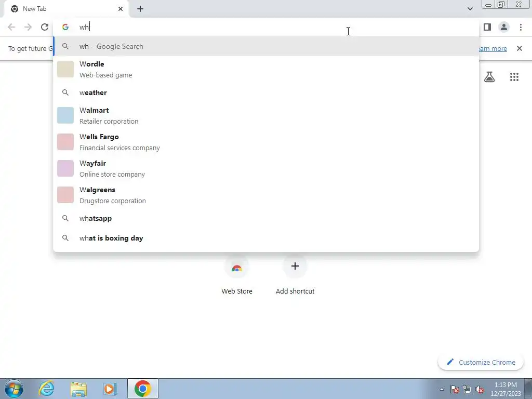Select the Wayfair suggestion
Screen dimensions: 532x399
tap(266, 168)
